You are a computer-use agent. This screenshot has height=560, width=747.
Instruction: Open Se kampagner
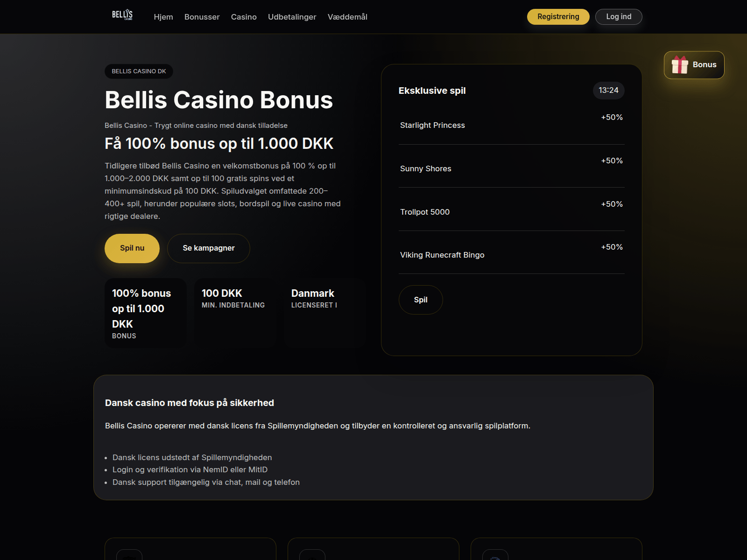209,248
